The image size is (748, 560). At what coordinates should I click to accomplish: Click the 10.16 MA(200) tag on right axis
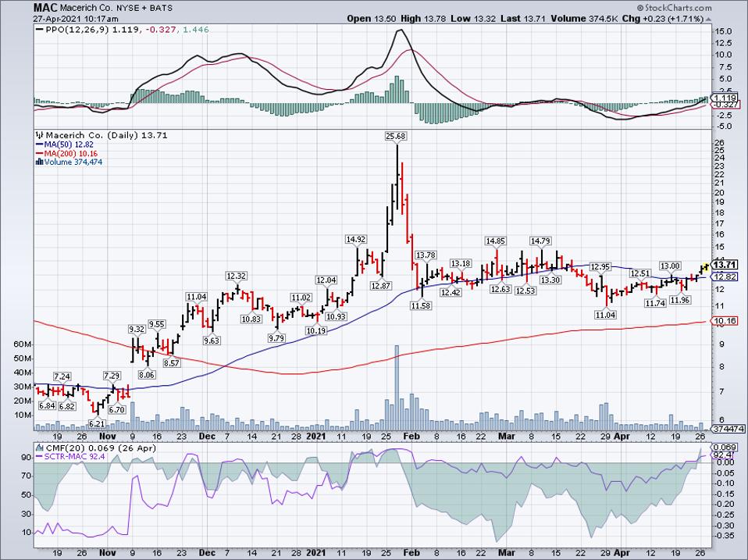725,320
